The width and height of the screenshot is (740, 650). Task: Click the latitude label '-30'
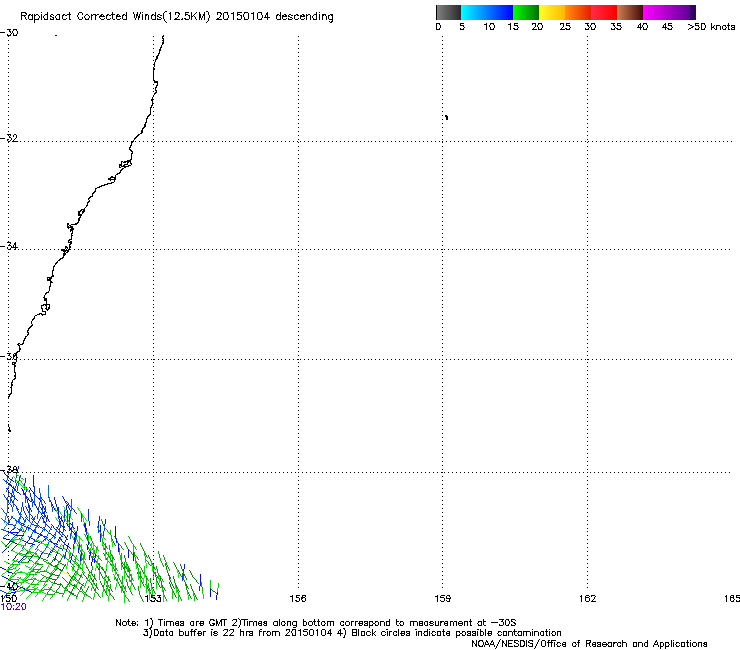tap(9, 33)
